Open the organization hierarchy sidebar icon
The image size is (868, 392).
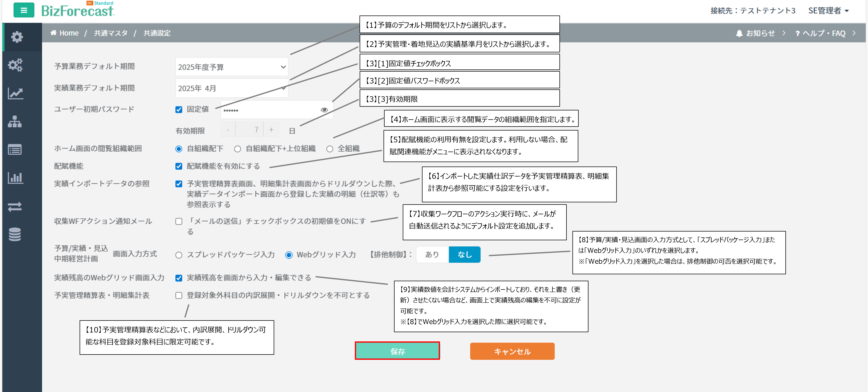(15, 122)
